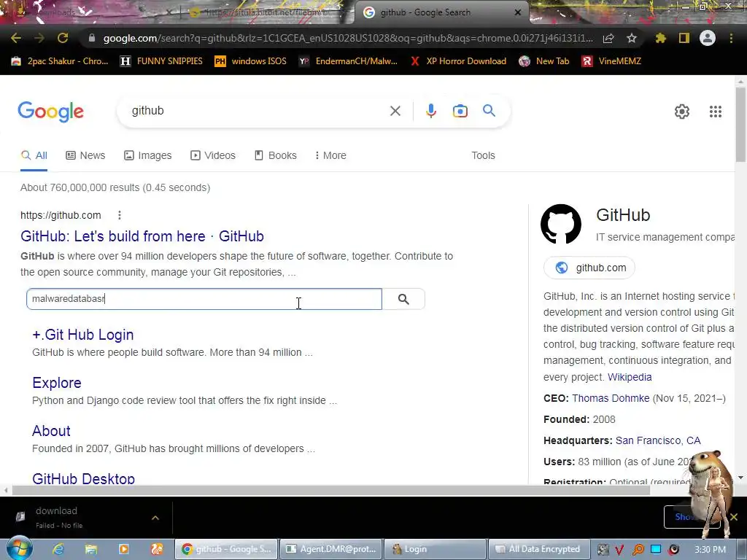Open GitHub: Let's build from here result
Viewport: 747px width, 560px height.
coord(142,236)
